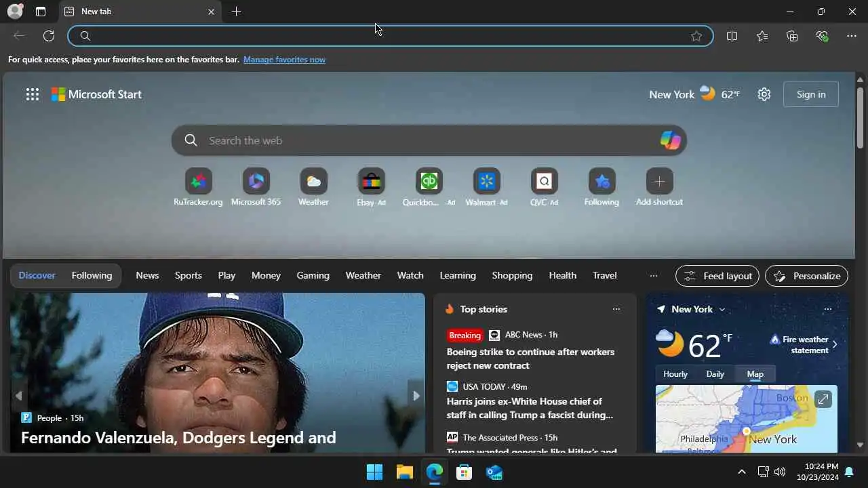The height and width of the screenshot is (488, 868).
Task: Open the Sports category
Action: (189, 275)
